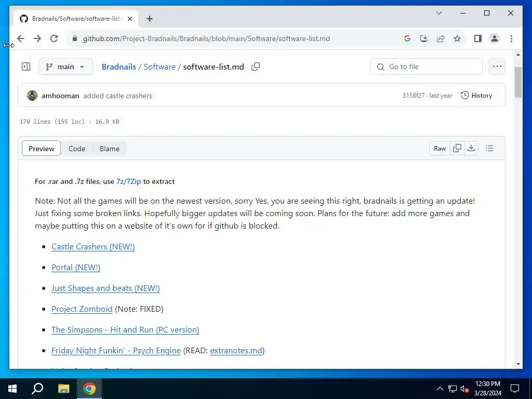Image resolution: width=532 pixels, height=399 pixels.
Task: Switch to the Preview tab
Action: [42, 149]
